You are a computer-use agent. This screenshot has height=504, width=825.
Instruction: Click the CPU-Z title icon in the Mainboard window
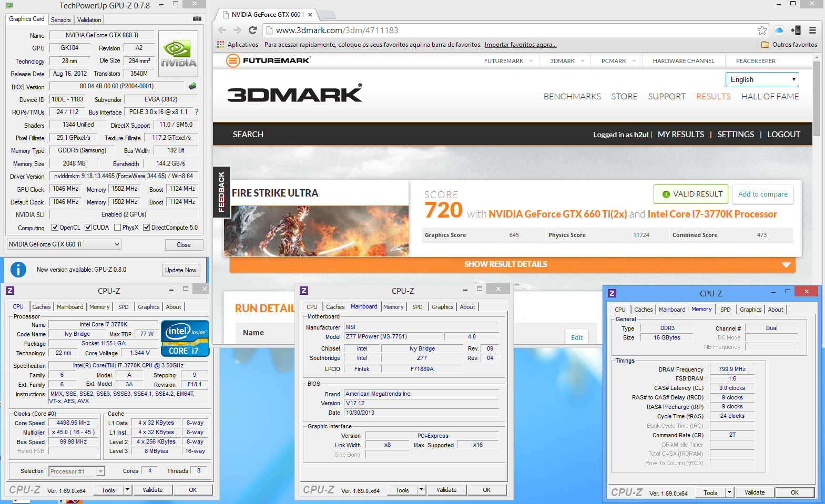coord(304,291)
